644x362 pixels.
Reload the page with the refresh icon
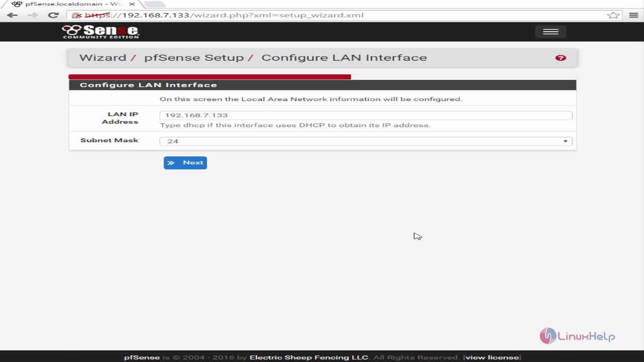[x=53, y=15]
